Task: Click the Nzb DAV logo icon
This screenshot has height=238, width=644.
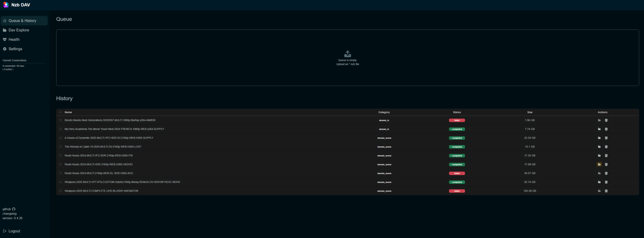Action: (6, 5)
